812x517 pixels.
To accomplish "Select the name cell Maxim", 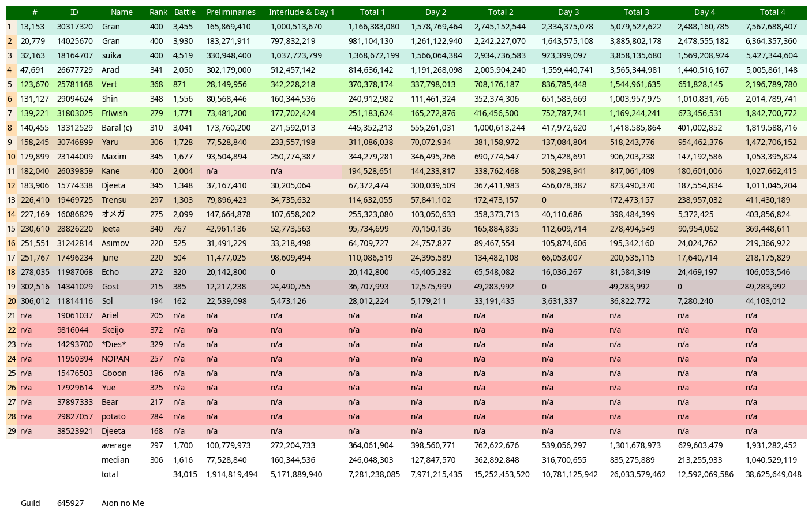I will [x=114, y=157].
